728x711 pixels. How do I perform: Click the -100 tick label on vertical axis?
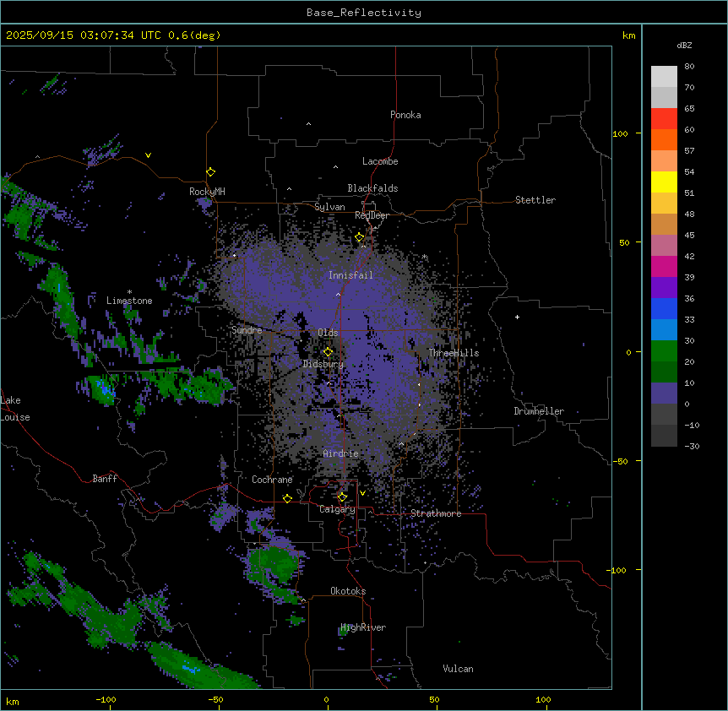coord(617,570)
